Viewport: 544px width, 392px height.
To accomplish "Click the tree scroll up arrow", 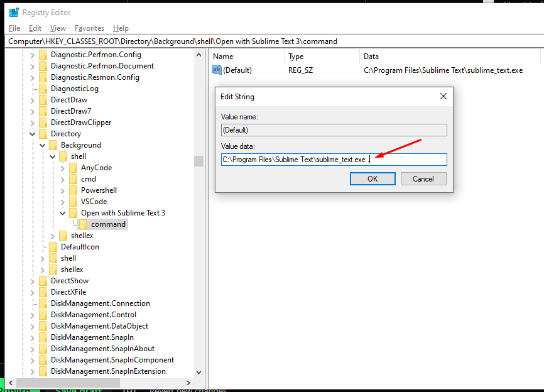I will [199, 55].
